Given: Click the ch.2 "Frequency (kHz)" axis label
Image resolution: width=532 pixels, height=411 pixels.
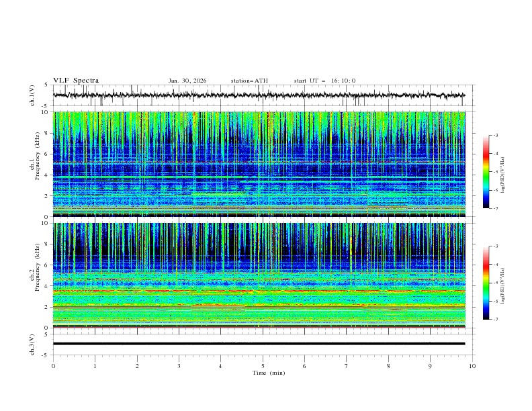Looking at the screenshot, I should [x=38, y=267].
